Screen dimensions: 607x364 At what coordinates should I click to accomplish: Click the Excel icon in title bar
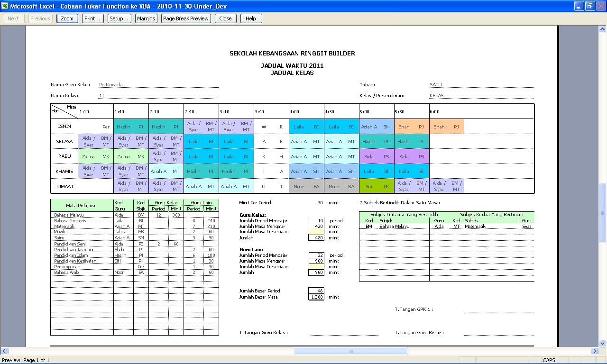(x=5, y=6)
